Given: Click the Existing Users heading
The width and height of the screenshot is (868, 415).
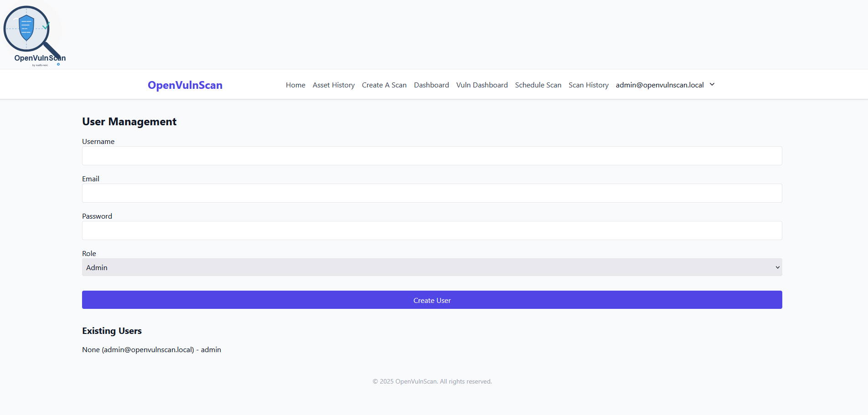Looking at the screenshot, I should click(112, 331).
